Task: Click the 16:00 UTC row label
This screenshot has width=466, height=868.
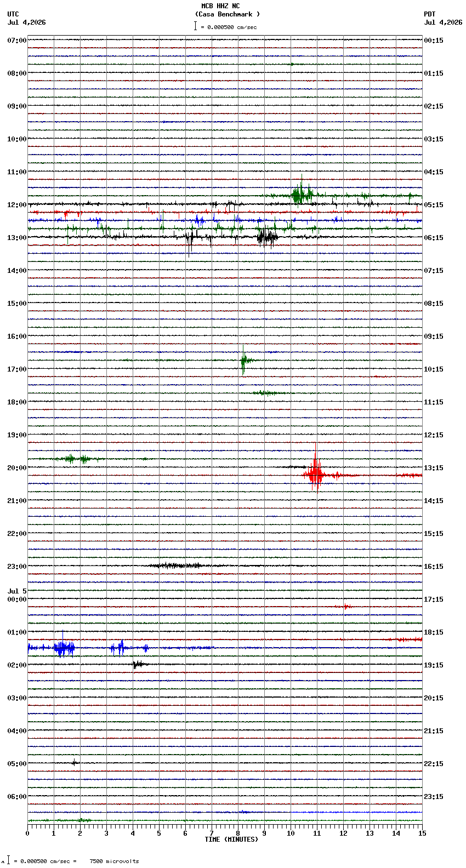Action: tap(17, 336)
